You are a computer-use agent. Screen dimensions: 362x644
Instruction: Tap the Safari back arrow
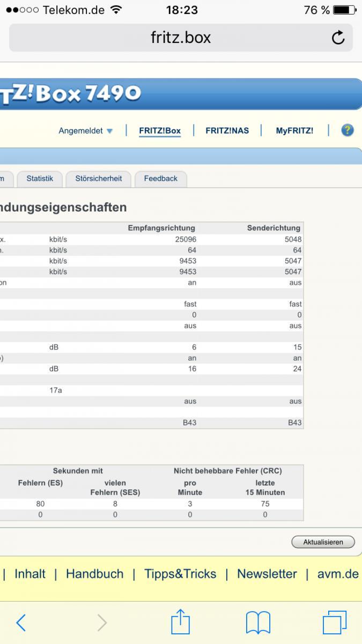21,623
